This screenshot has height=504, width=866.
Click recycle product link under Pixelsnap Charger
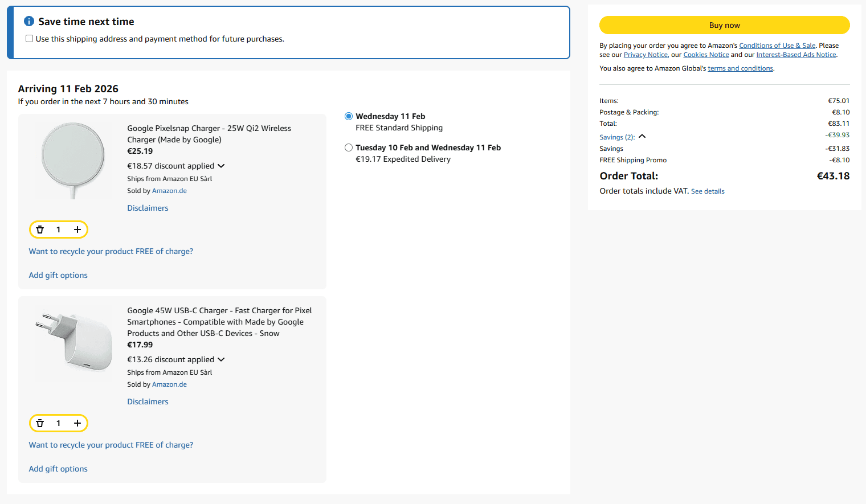111,251
